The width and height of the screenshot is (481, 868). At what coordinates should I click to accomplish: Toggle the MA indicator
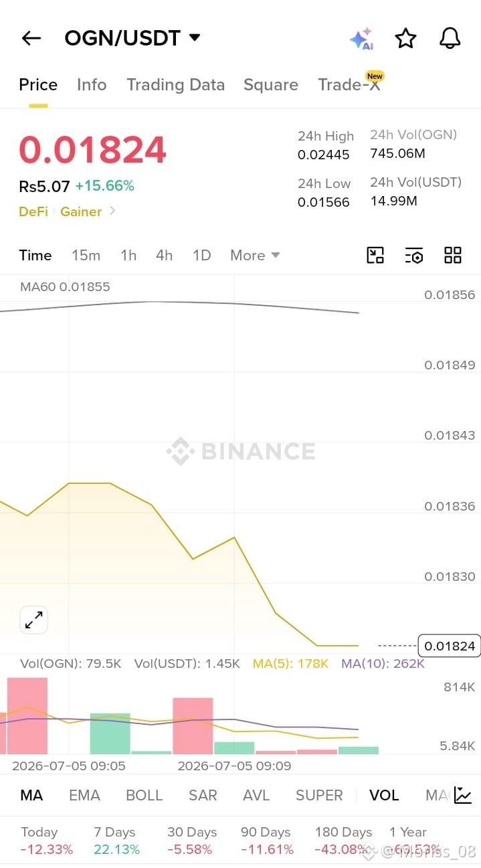[x=31, y=795]
